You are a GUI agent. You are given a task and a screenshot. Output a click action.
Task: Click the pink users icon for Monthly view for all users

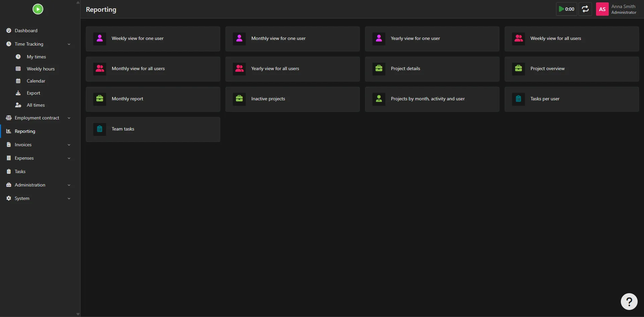point(100,69)
